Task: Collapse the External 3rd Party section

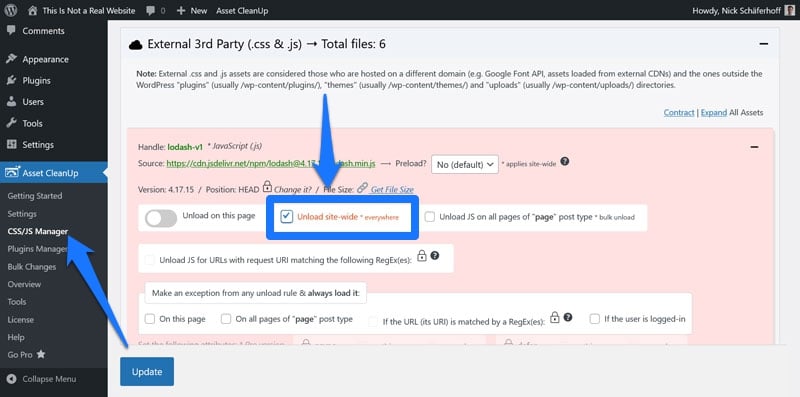Action: pos(764,44)
